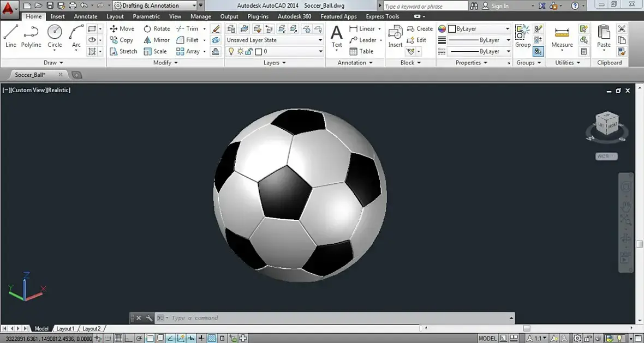
Task: Toggle Ortho Mode in status bar
Action: [x=129, y=339]
